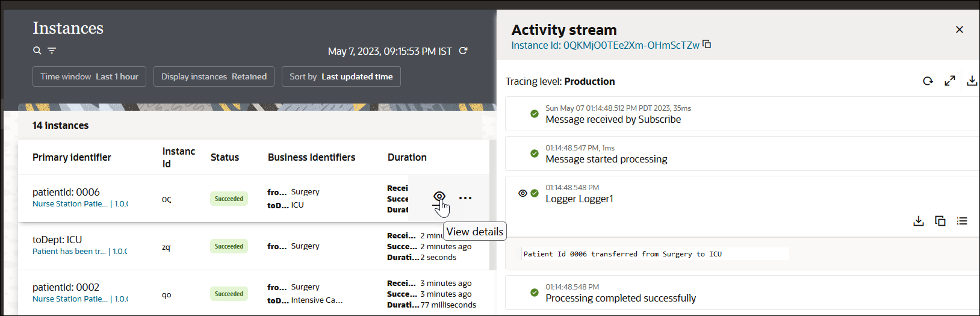Click Succeeded badge for toDept: ICU
980x316 pixels.
[229, 246]
